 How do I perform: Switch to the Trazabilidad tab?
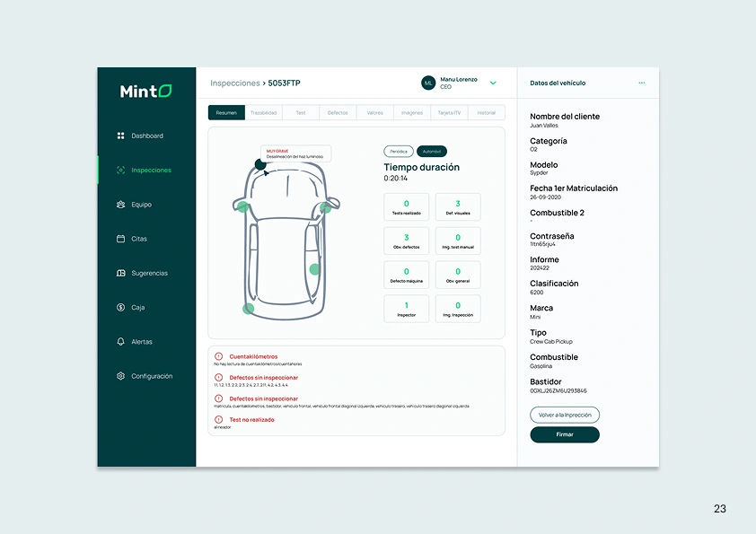tap(264, 112)
